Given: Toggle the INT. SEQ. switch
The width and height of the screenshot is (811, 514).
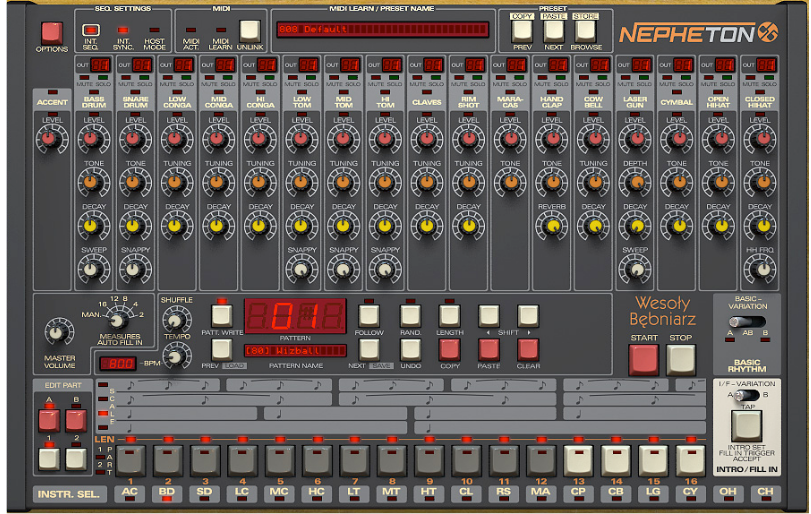Looking at the screenshot, I should (91, 30).
